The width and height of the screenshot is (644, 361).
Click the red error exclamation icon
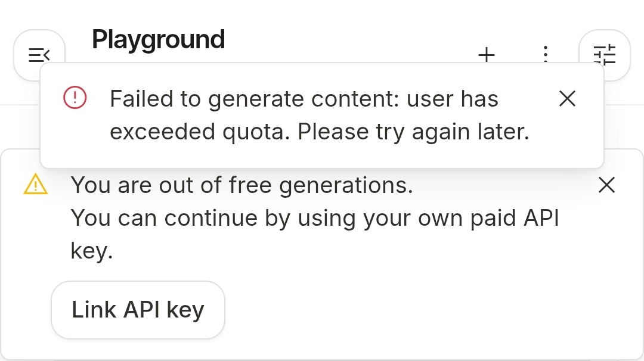[x=75, y=98]
